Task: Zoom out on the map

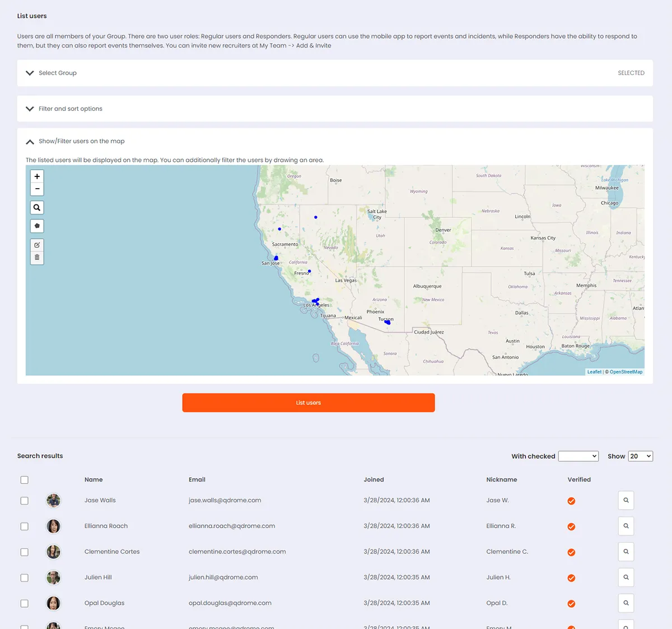Action: click(37, 189)
